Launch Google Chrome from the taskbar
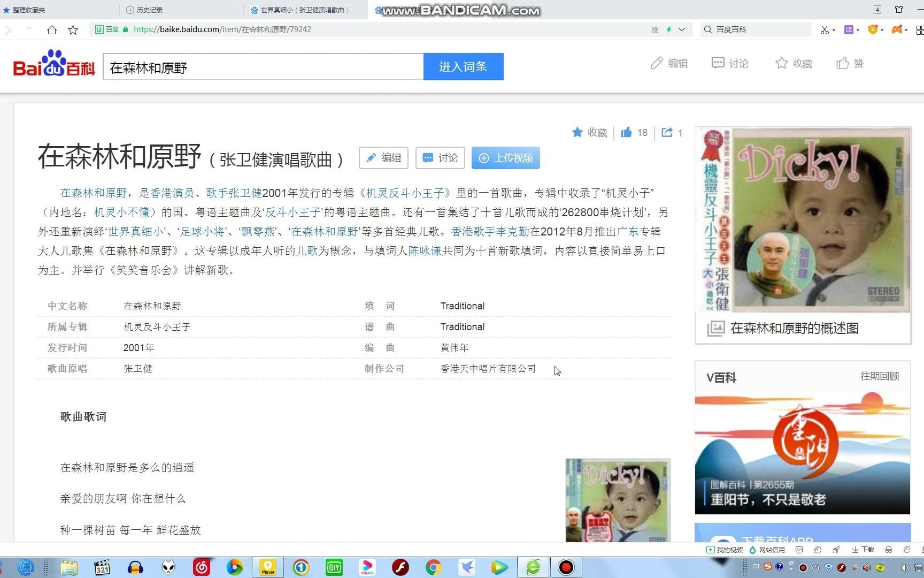The image size is (924, 578). point(434,567)
